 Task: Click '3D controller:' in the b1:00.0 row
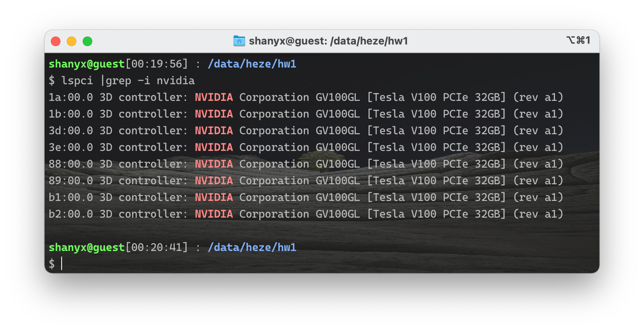tap(144, 197)
